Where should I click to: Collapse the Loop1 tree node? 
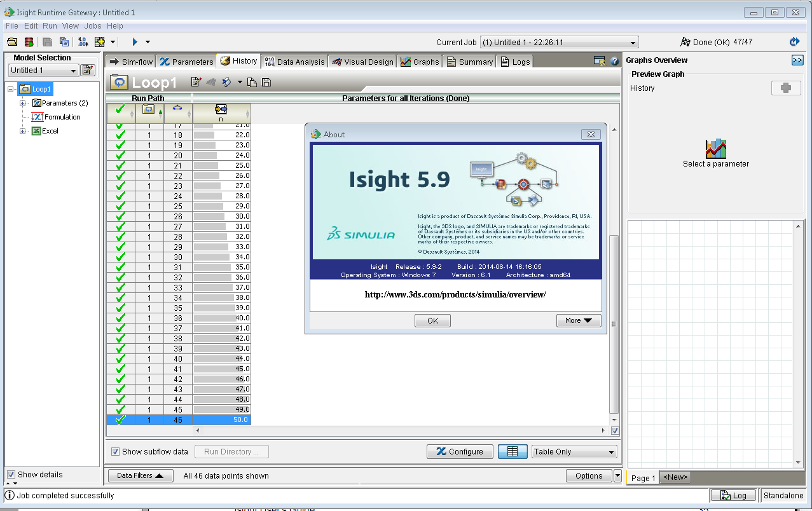pos(11,89)
